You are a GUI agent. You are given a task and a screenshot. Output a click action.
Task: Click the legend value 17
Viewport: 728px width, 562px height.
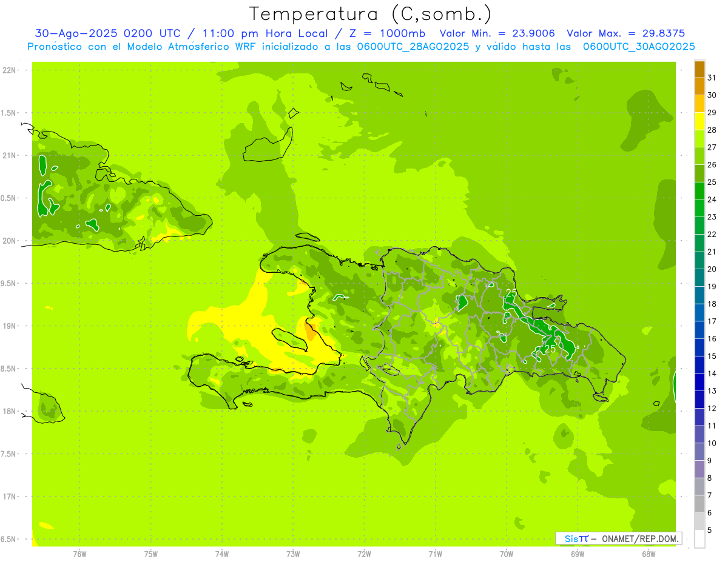[x=712, y=321]
